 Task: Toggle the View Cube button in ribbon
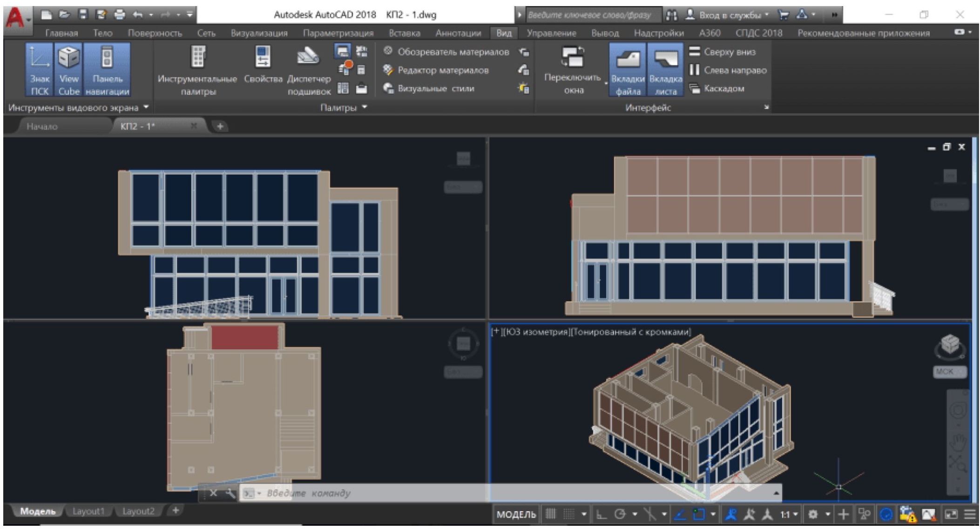tap(68, 70)
